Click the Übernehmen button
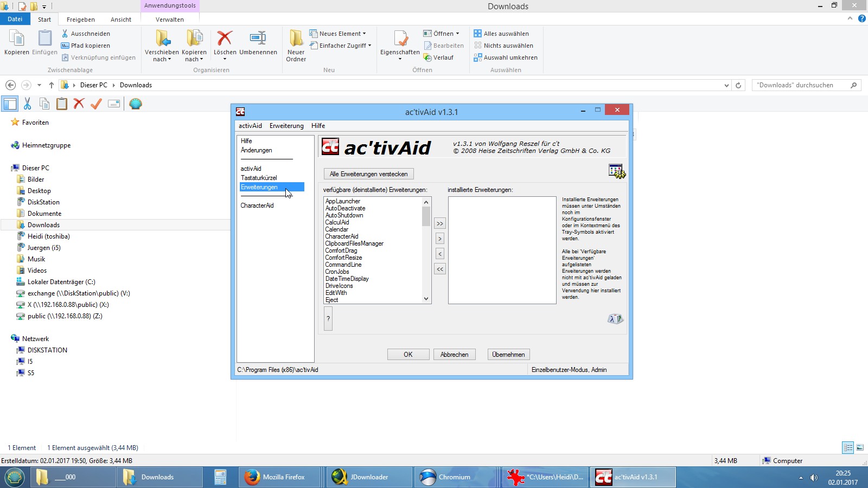The width and height of the screenshot is (868, 488). pyautogui.click(x=509, y=355)
